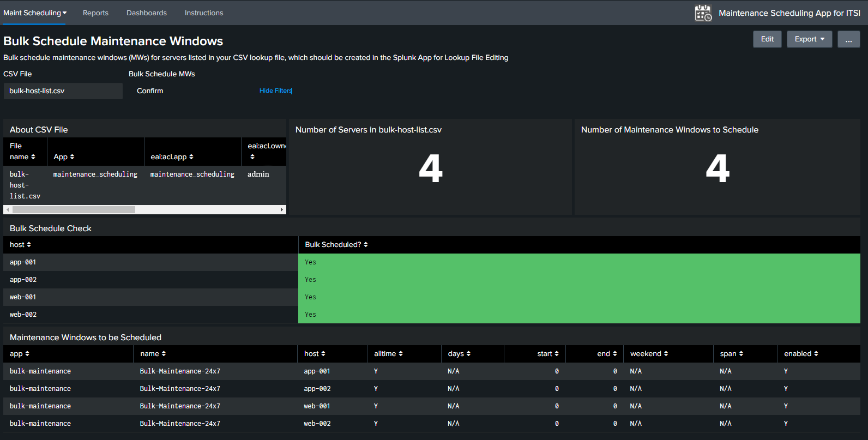Viewport: 868px width, 440px height.
Task: Sort by eai:acl.owner column
Action: tap(266, 151)
